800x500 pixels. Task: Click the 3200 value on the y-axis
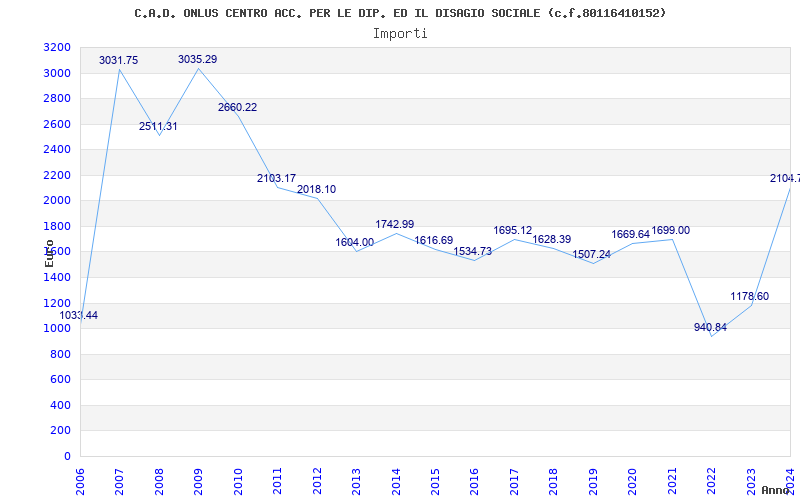(57, 48)
